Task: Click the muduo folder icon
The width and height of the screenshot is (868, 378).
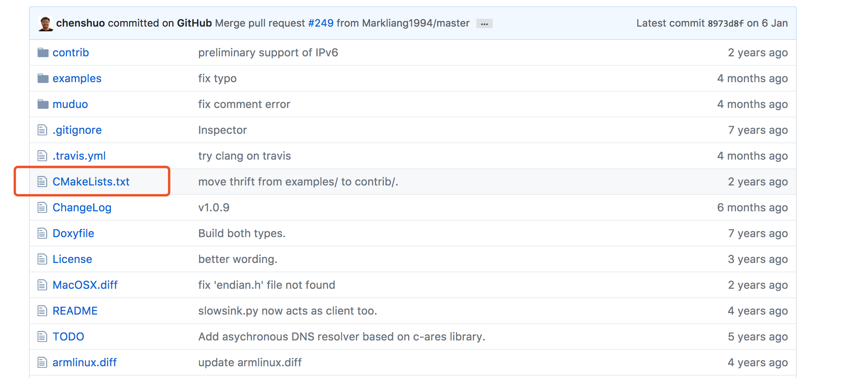Action: pos(43,104)
